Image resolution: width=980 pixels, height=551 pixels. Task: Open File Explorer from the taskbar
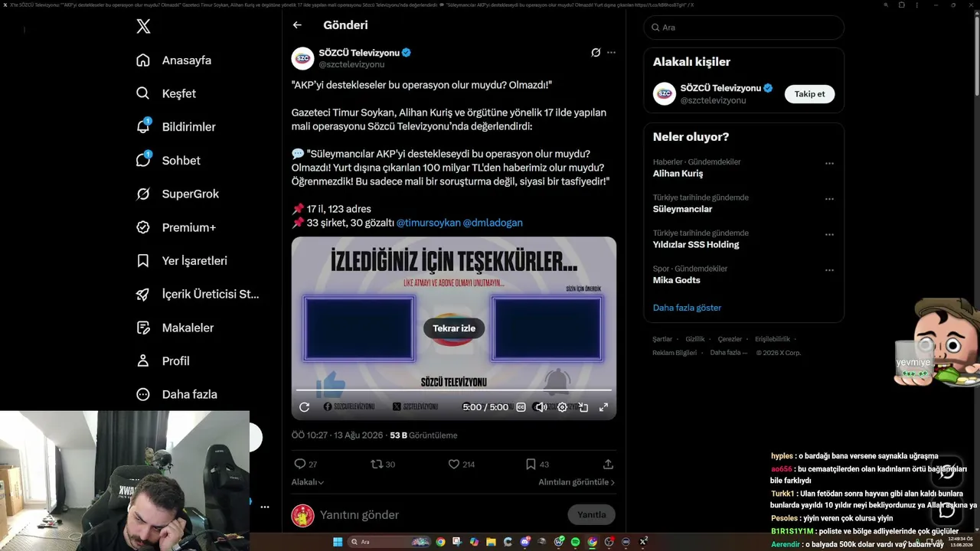click(x=491, y=542)
